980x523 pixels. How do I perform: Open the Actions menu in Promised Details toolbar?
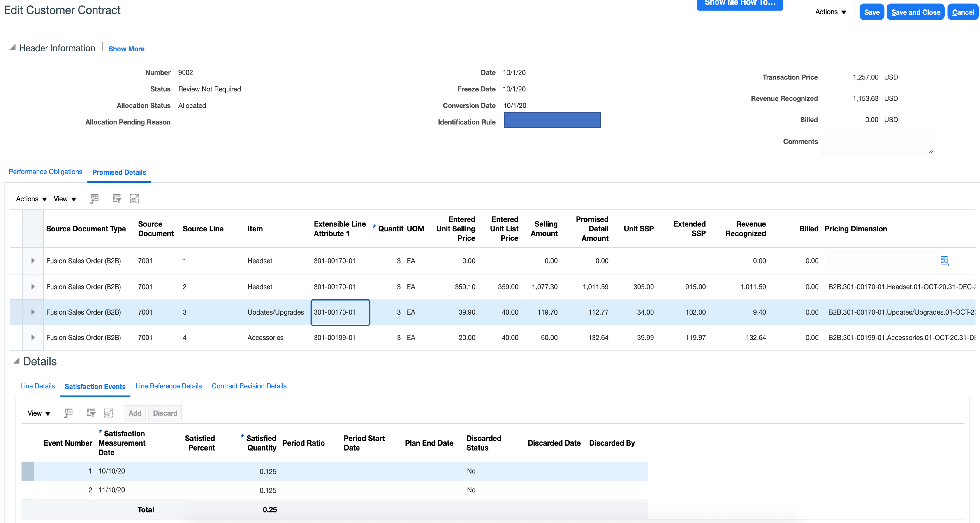[x=31, y=199]
